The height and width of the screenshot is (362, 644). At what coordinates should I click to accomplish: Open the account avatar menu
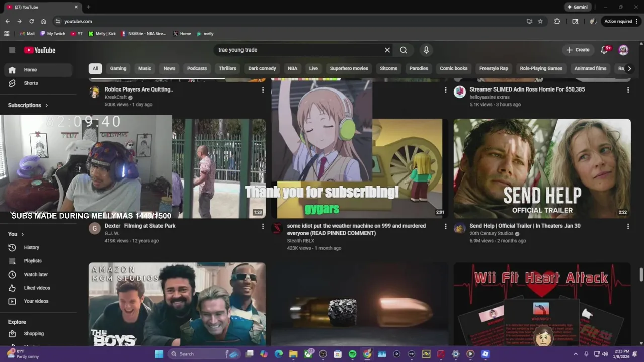624,50
